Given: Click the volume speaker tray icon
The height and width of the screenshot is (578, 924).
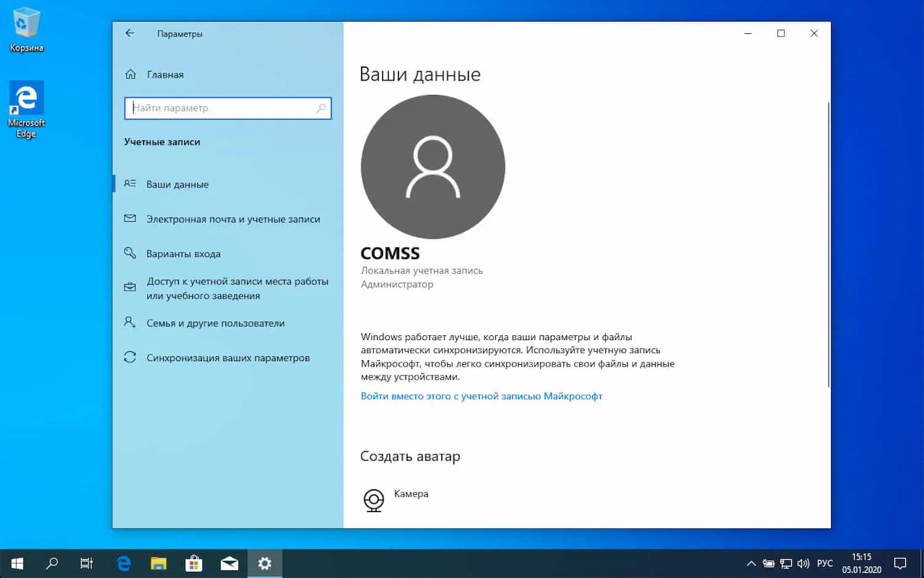Looking at the screenshot, I should [x=803, y=563].
